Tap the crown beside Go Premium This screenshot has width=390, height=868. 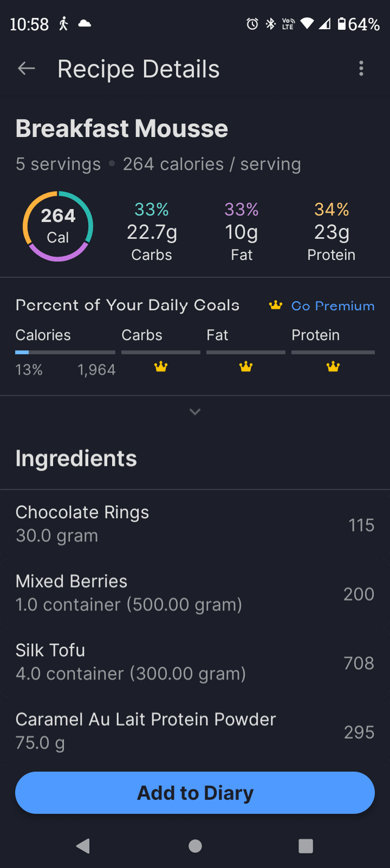tap(275, 305)
